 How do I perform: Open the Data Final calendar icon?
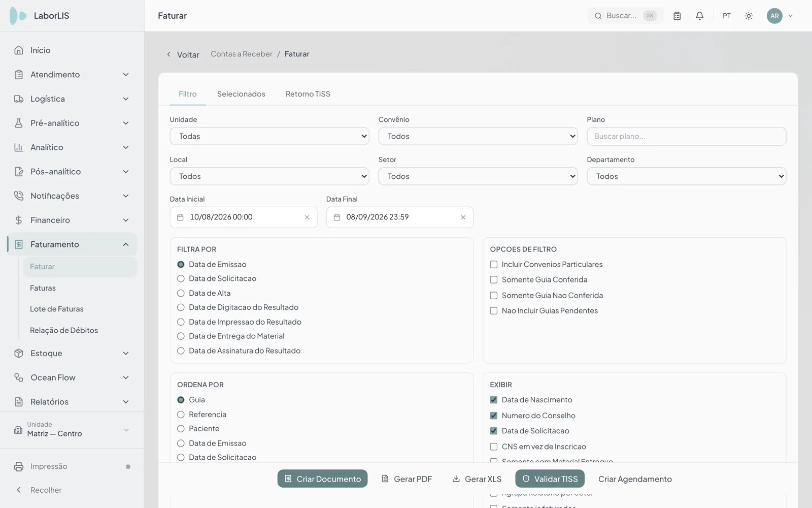(x=337, y=217)
